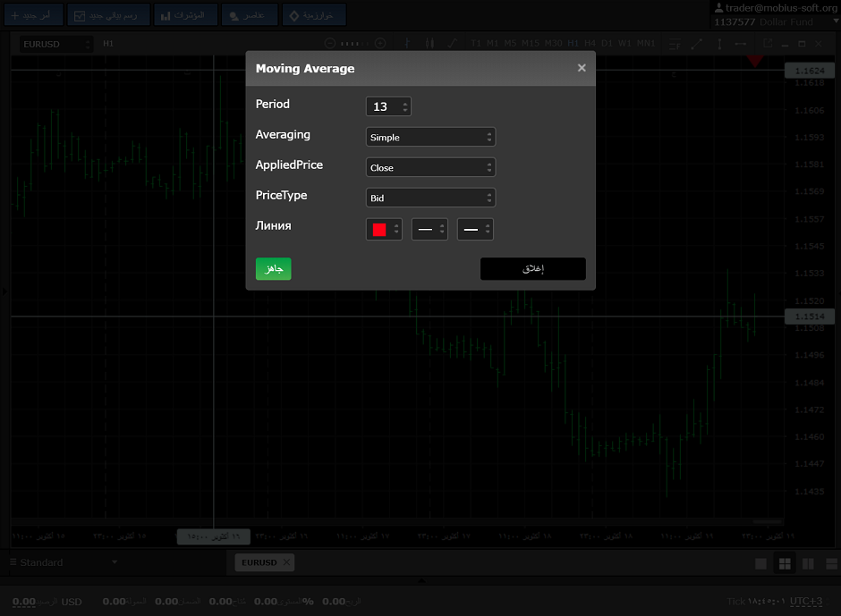The height and width of the screenshot is (616, 841).
Task: Select the M30 timeframe
Action: click(554, 44)
